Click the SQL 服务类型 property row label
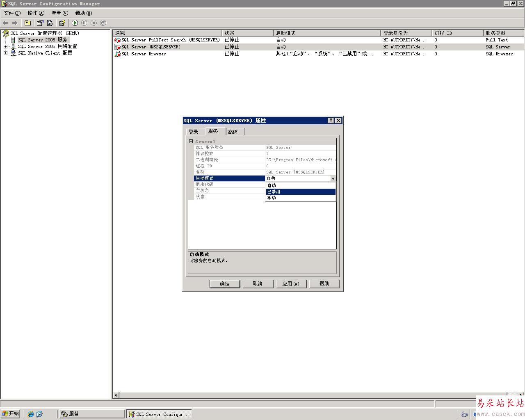Viewport: 525px width, 420px height. coord(229,148)
